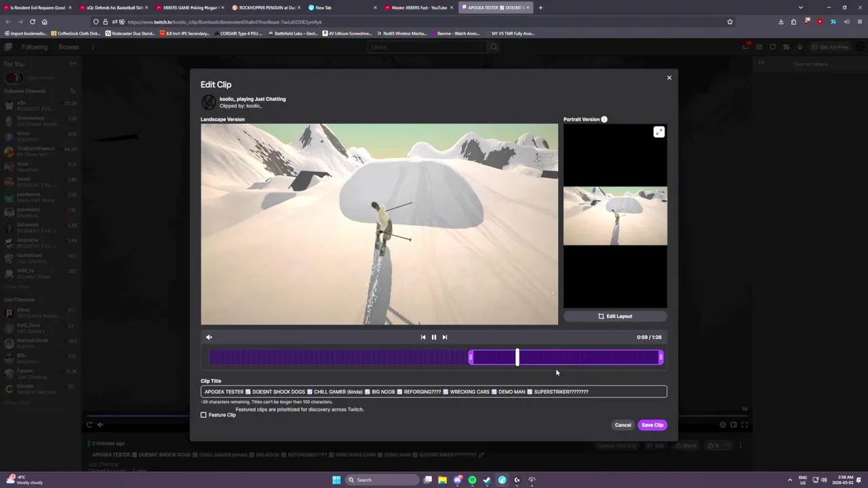
Task: Focus the Clip Title text field
Action: click(434, 392)
